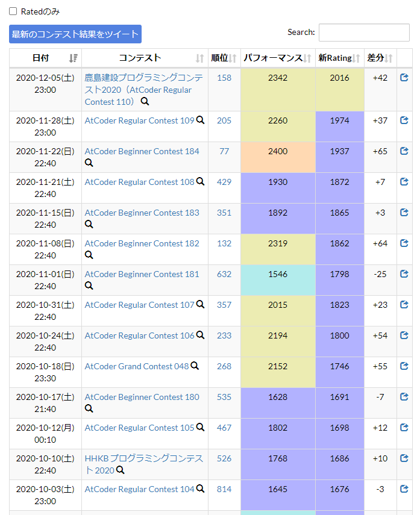
Task: Share the 2020-12-05 result with +42 diff
Action: (404, 78)
